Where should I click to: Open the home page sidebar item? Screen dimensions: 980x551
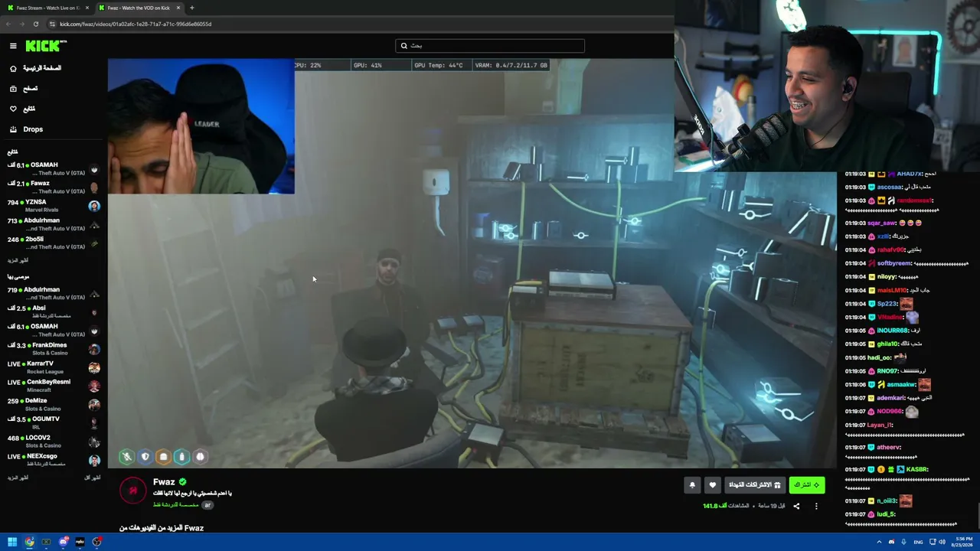[x=35, y=68]
